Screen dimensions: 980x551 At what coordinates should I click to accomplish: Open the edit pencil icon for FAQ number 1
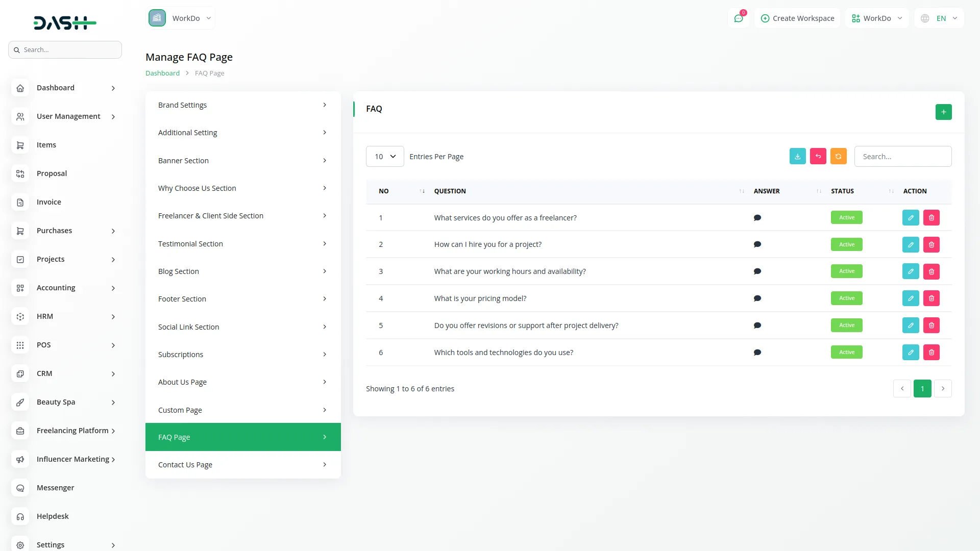(x=911, y=217)
